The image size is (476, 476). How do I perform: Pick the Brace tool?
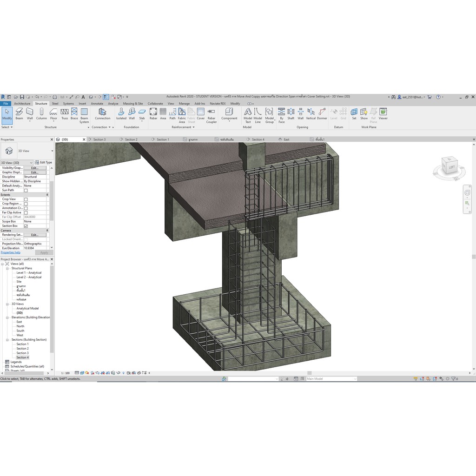pos(74,114)
